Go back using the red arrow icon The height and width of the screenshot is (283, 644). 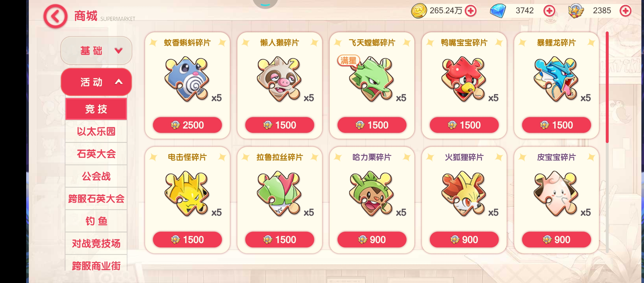pos(55,16)
